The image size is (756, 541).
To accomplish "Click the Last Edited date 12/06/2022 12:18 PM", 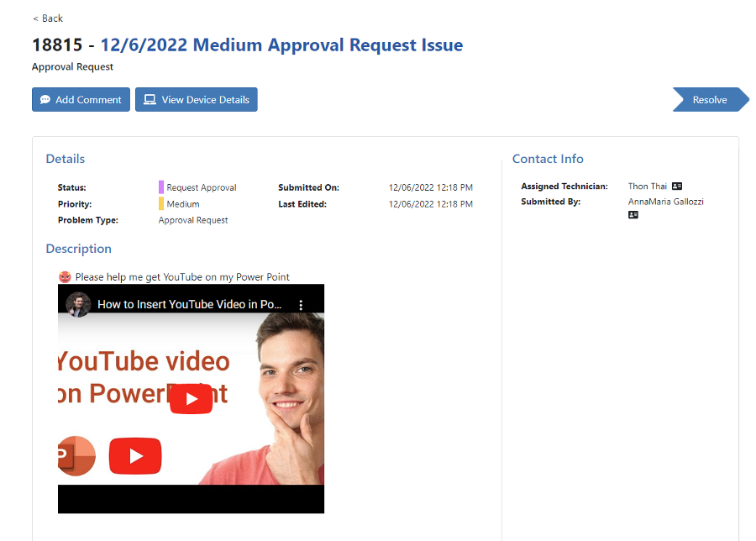I will coord(431,204).
